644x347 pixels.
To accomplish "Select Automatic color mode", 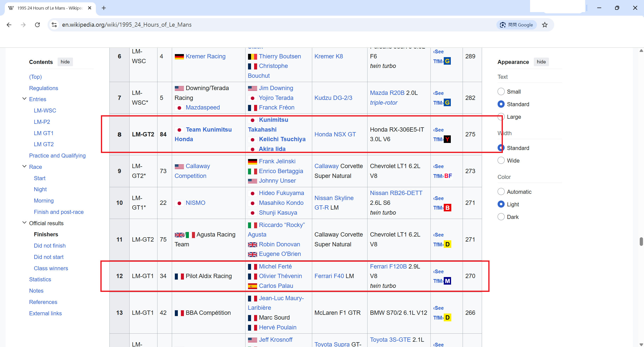I will point(501,192).
